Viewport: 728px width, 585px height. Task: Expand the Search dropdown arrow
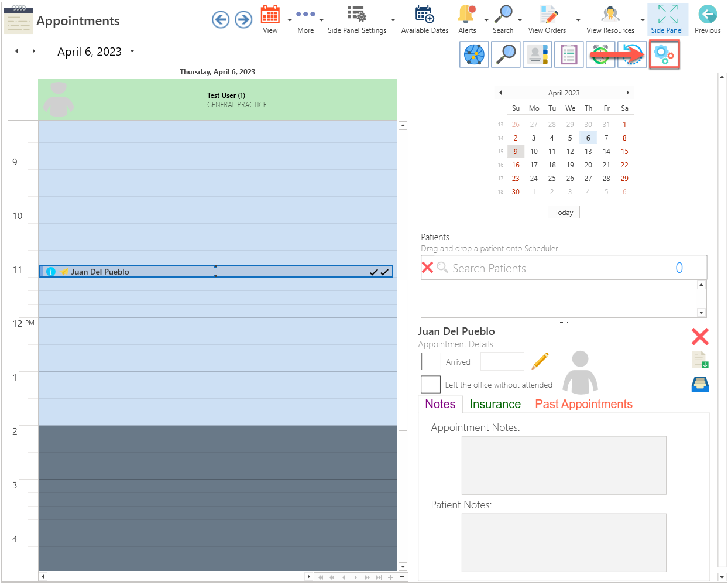click(x=520, y=20)
